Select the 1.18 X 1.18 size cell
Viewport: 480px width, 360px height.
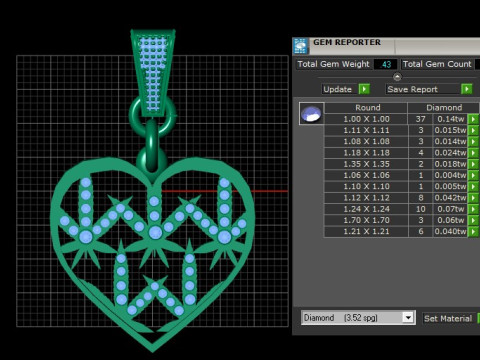(366, 153)
